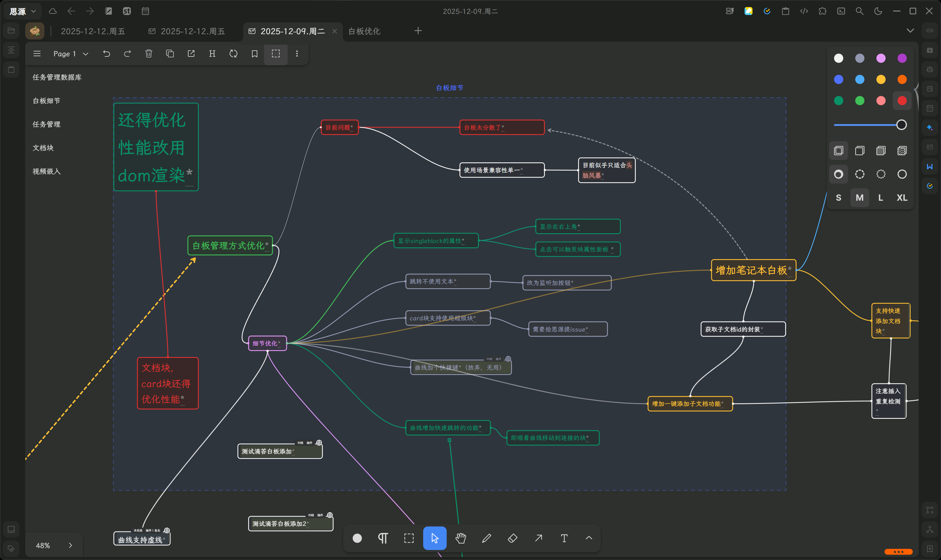This screenshot has width=941, height=560.
Task: Select the dashed outline style option
Action: tap(860, 174)
